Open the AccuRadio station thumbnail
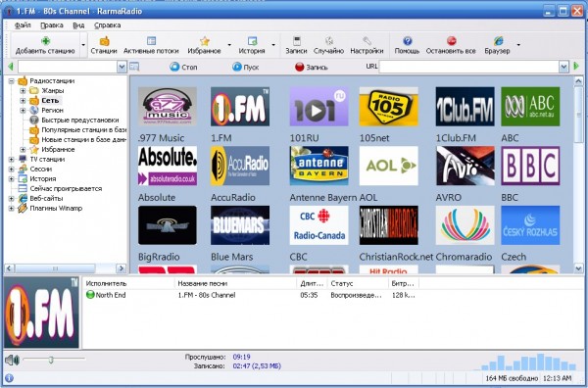 pyautogui.click(x=240, y=166)
